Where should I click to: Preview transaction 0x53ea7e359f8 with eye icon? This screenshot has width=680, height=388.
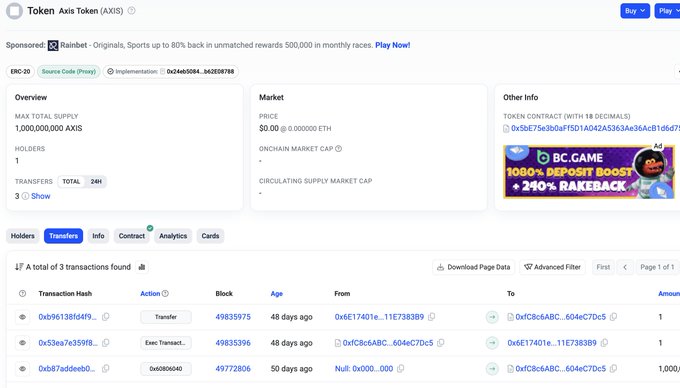point(23,343)
